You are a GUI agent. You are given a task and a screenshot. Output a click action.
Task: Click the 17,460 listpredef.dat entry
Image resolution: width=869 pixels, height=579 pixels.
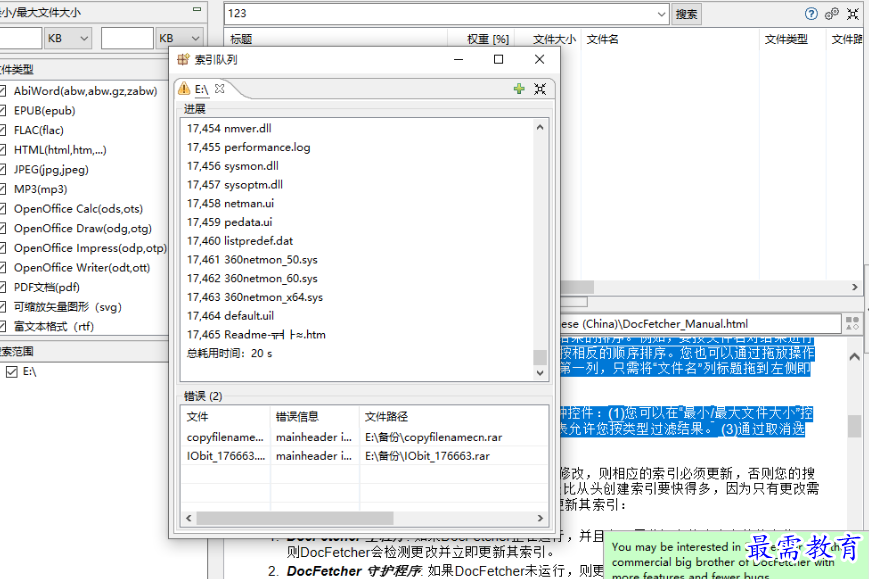pos(239,241)
